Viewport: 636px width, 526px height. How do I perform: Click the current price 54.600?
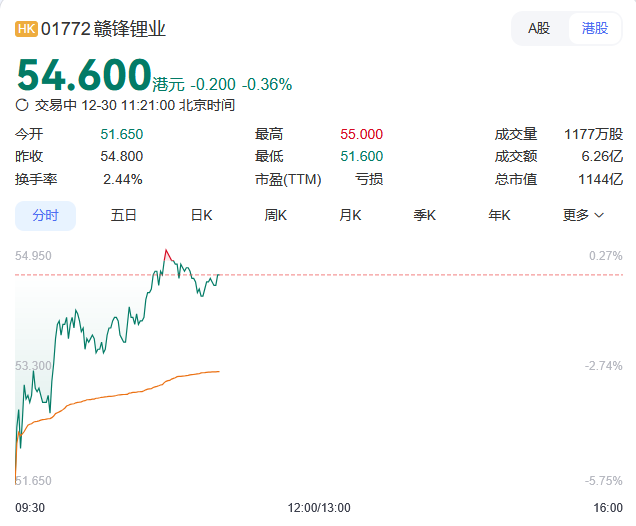[83, 76]
